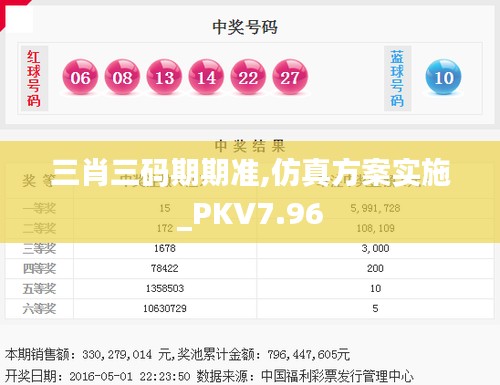Click the 中国福利彩票发行管理中心 data source text

337,376
